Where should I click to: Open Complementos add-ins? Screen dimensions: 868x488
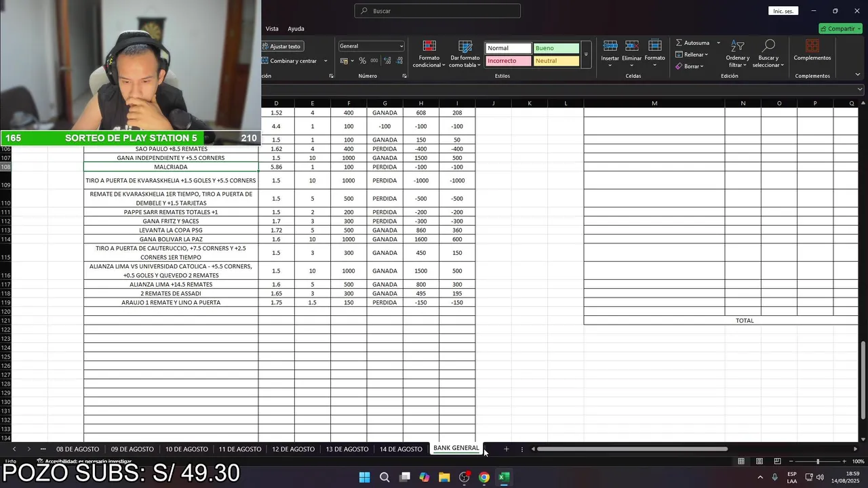[812, 51]
